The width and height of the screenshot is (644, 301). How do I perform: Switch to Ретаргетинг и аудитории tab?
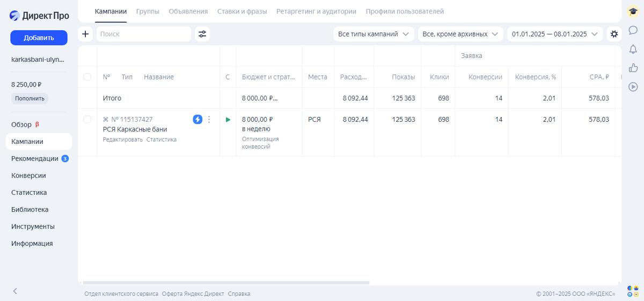point(316,11)
